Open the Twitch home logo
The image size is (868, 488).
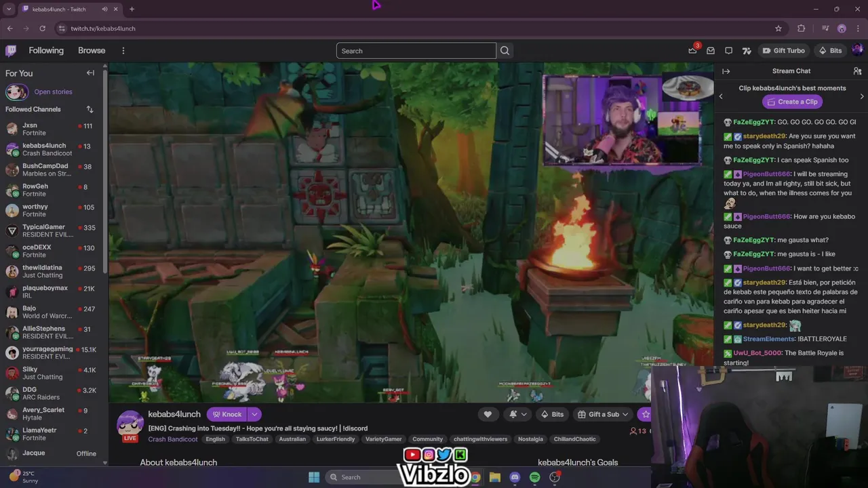[11, 51]
